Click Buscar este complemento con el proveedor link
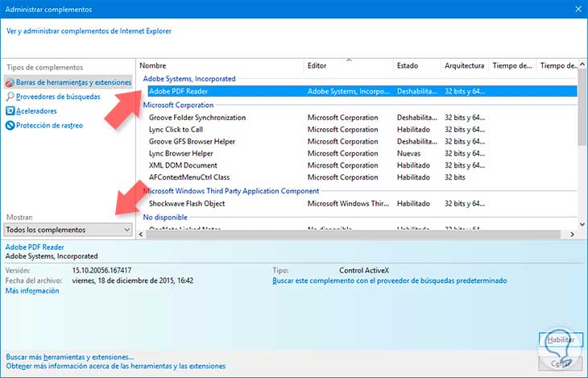The width and height of the screenshot is (588, 378). coord(390,280)
